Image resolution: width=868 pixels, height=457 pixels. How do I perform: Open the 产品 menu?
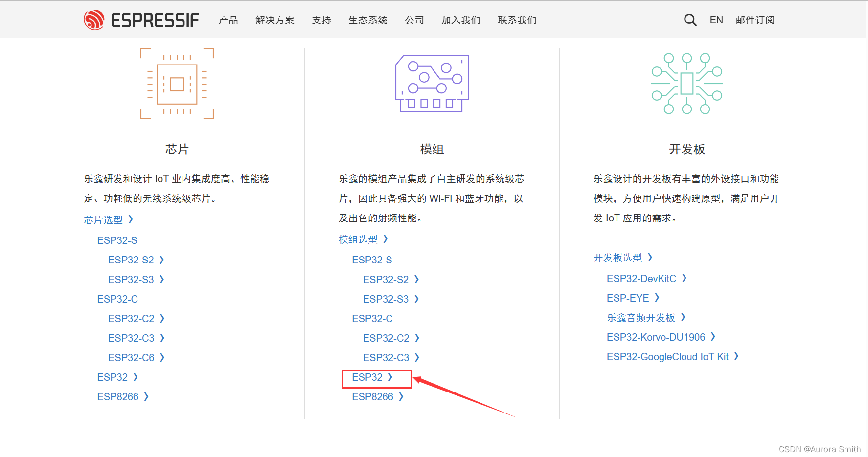(x=228, y=20)
